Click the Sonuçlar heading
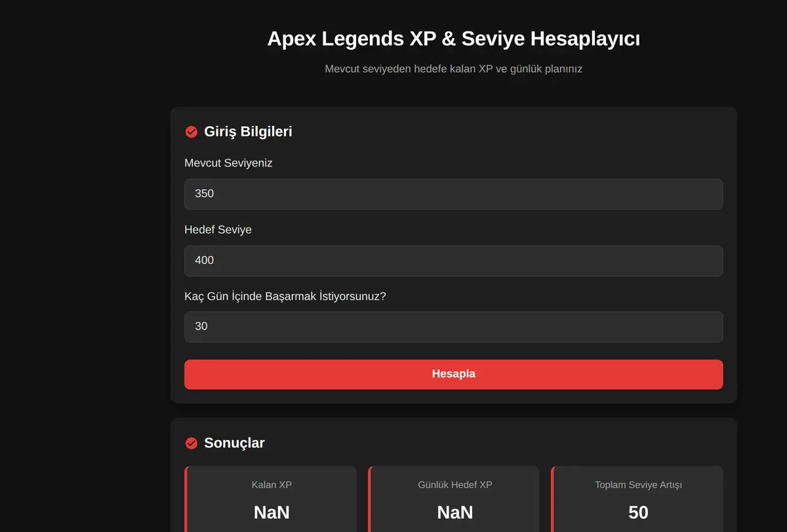Viewport: 787px width, 532px height. (234, 443)
